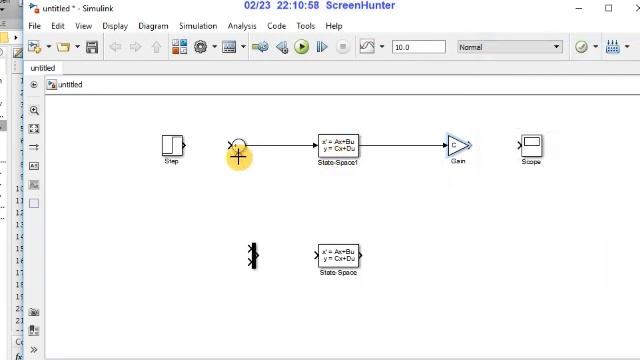The width and height of the screenshot is (640, 360).
Task: Select the Scope block
Action: (x=532, y=146)
